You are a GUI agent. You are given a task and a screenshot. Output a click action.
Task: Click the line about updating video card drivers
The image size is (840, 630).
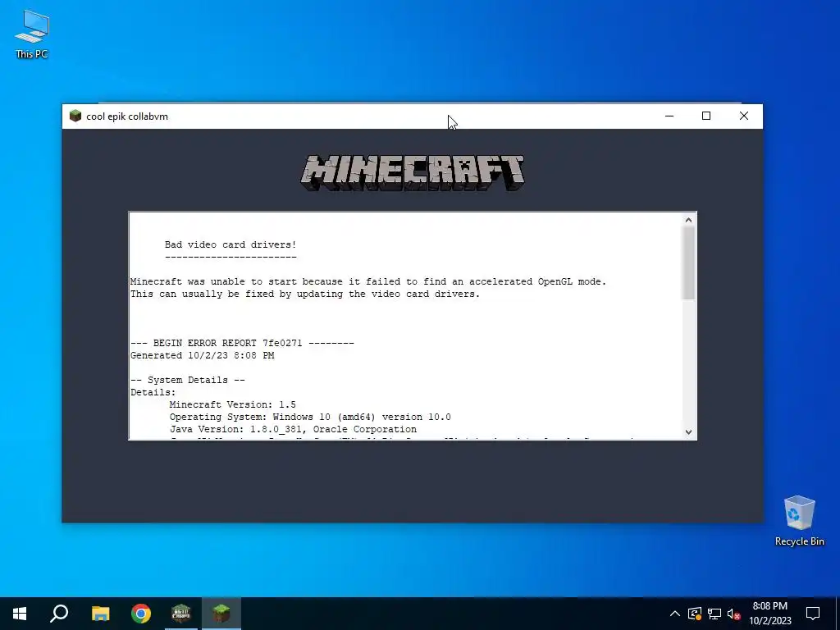coord(305,294)
